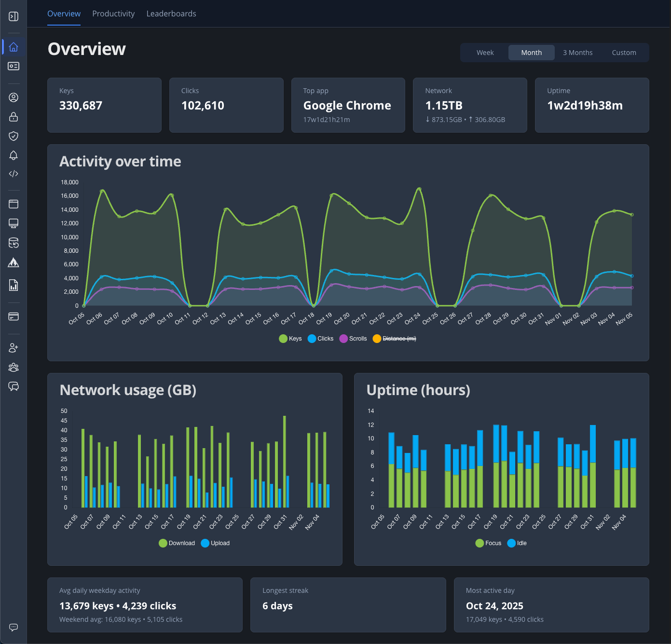Open the code/API sidebar icon
Screen dimensions: 671x644
click(x=14, y=173)
